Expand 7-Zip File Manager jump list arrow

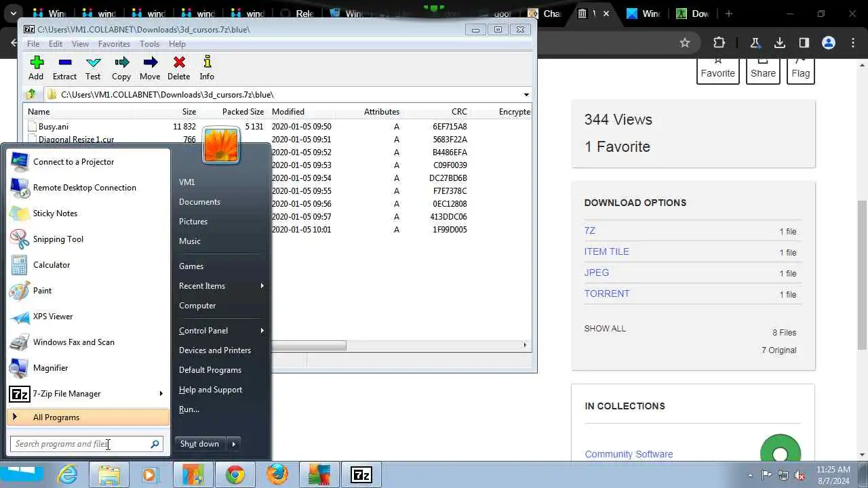(161, 394)
